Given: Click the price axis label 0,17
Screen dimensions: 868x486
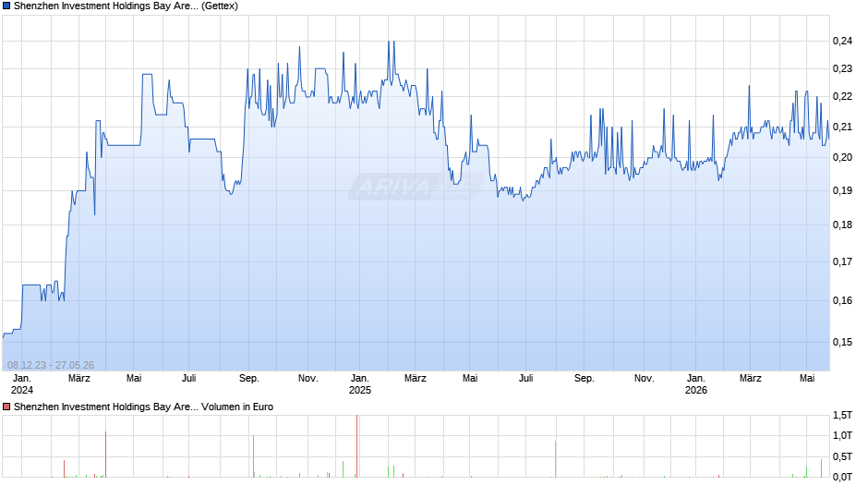Looking at the screenshot, I should pos(842,261).
